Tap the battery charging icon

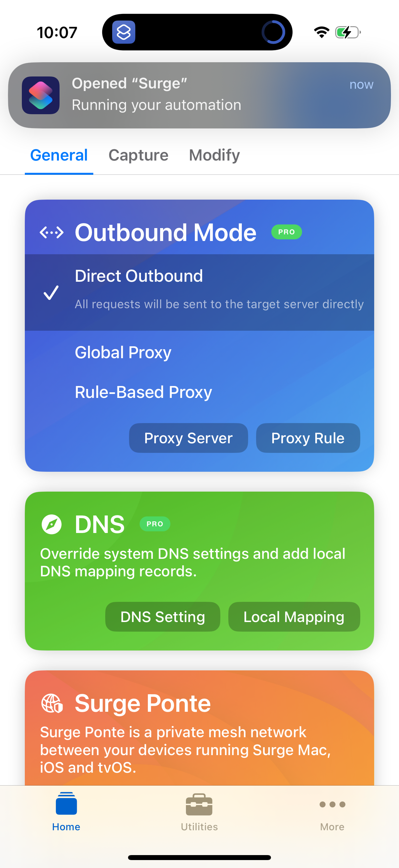pos(348,32)
